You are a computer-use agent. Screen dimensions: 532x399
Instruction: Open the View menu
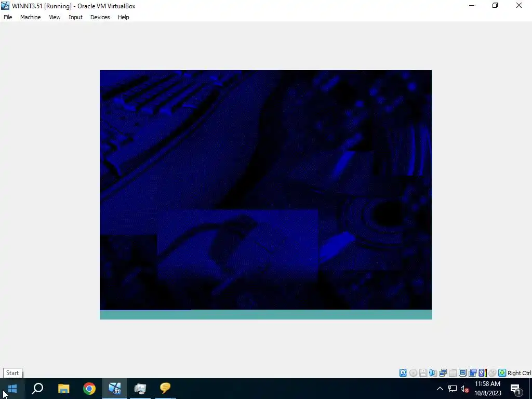point(55,17)
